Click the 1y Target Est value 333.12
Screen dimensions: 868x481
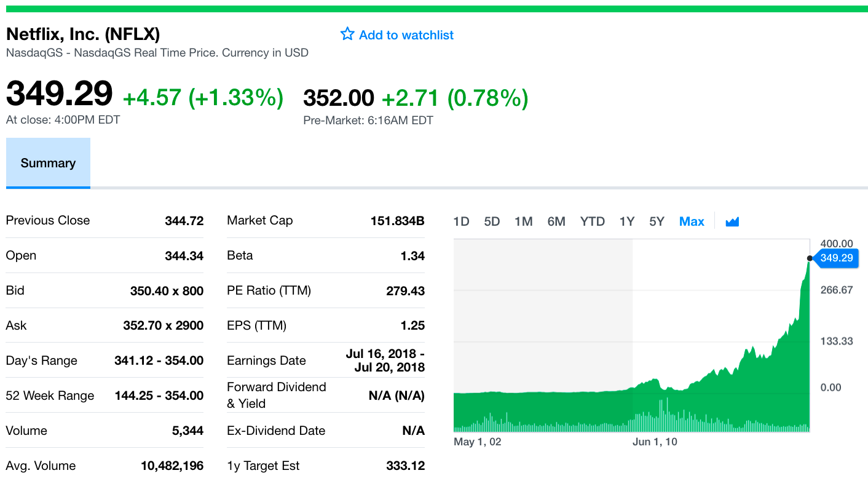point(405,466)
